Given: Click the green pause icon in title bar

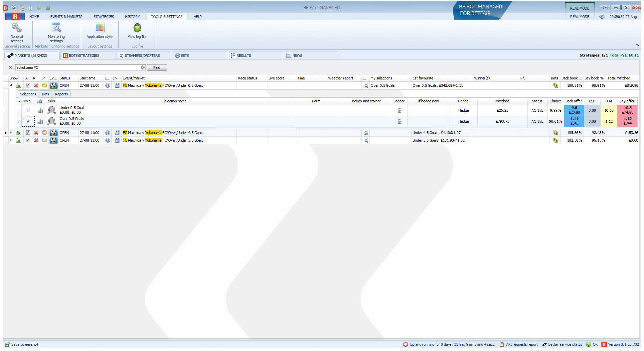Looking at the screenshot, I should coord(48,8).
